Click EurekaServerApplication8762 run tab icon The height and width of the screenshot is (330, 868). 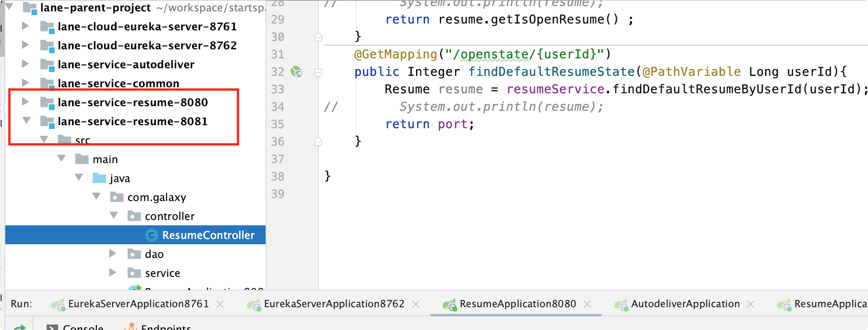click(x=254, y=304)
